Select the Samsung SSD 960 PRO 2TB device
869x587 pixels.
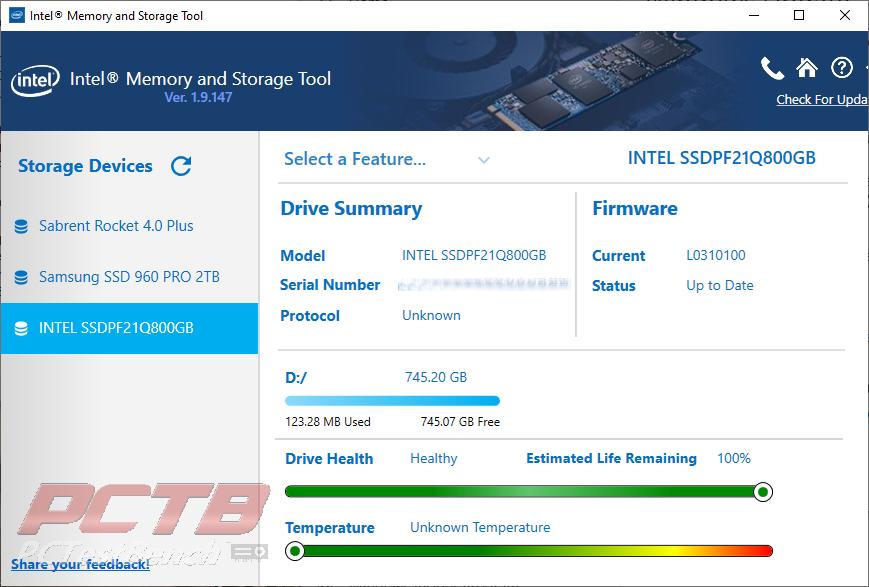[x=130, y=277]
